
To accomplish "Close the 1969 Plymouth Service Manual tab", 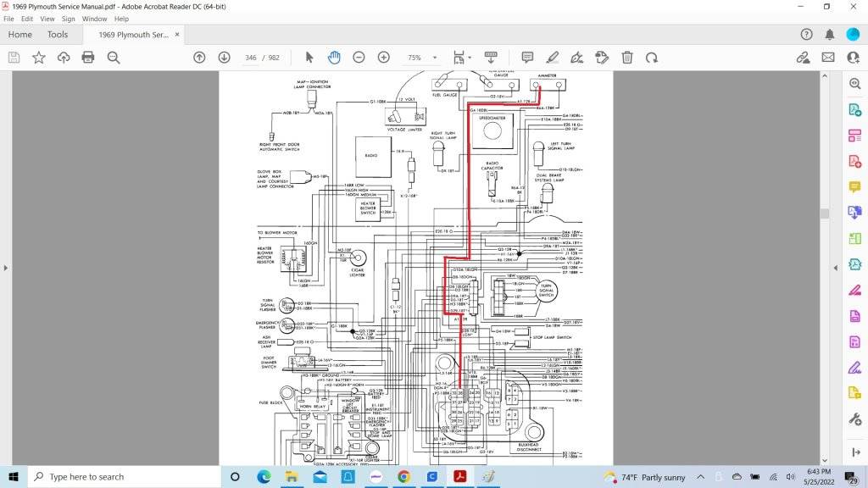I will tap(177, 35).
